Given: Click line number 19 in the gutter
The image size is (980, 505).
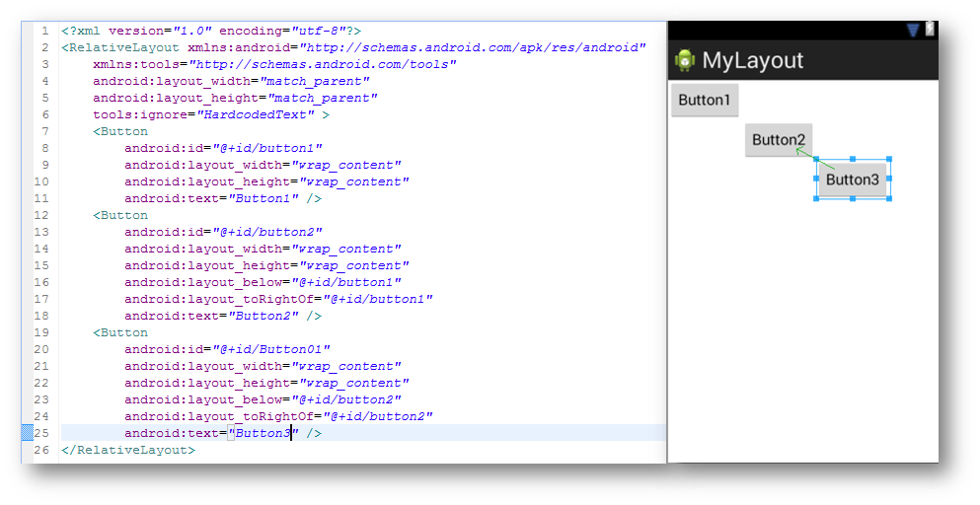Looking at the screenshot, I should point(41,332).
